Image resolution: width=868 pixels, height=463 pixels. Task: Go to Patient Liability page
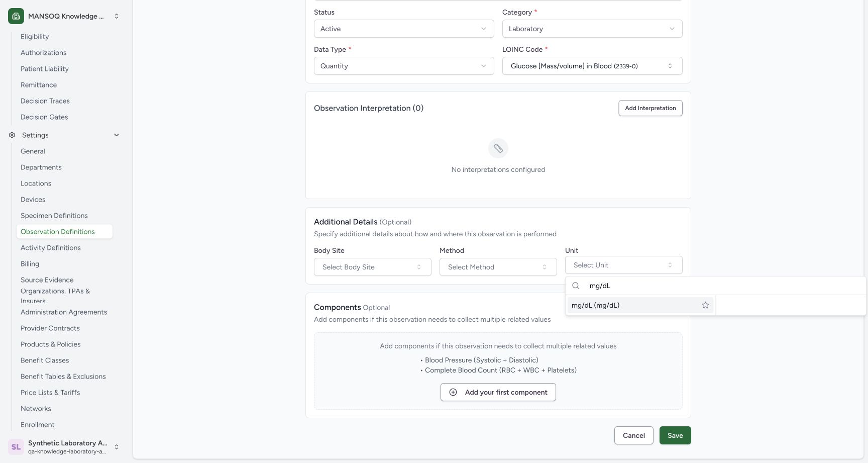[x=45, y=69]
